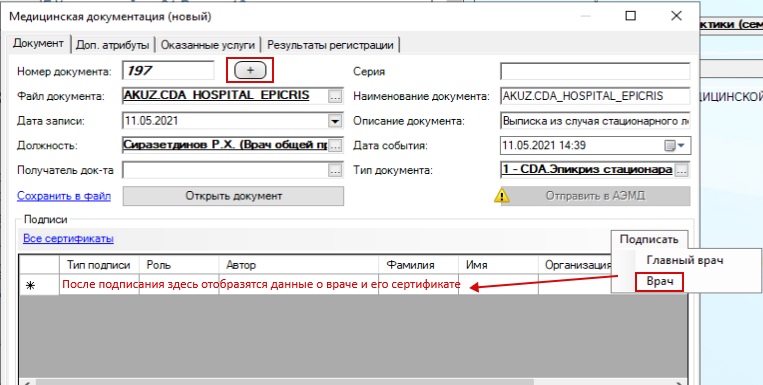Viewport: 763px width, 385px height.
Task: Open browse dialog for Должность field
Action: pos(335,146)
